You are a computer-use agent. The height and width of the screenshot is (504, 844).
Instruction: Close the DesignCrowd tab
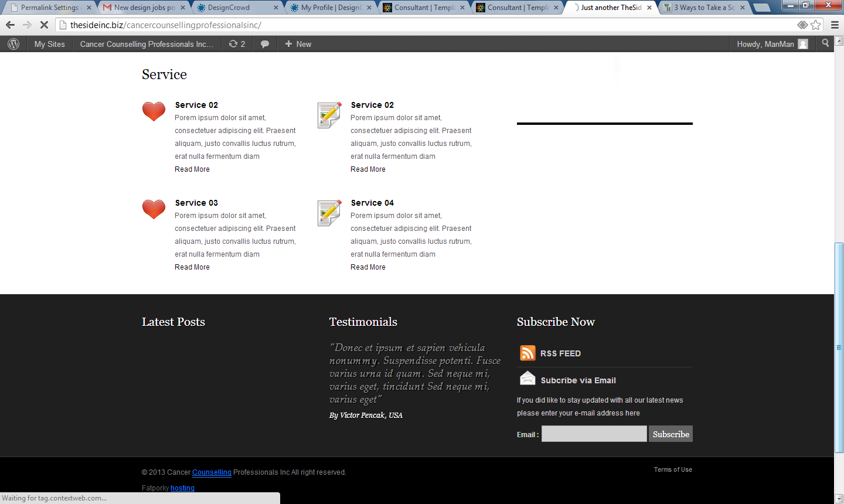coord(276,8)
